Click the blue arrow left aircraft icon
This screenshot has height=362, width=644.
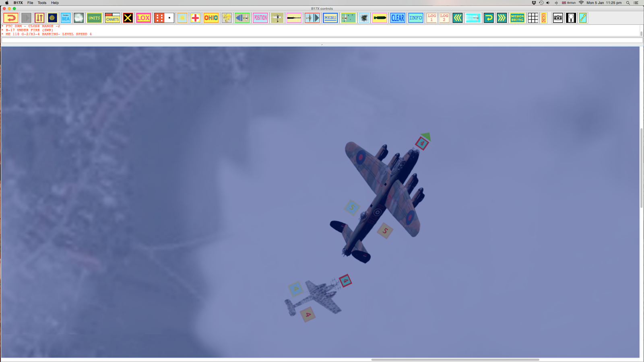(x=242, y=18)
